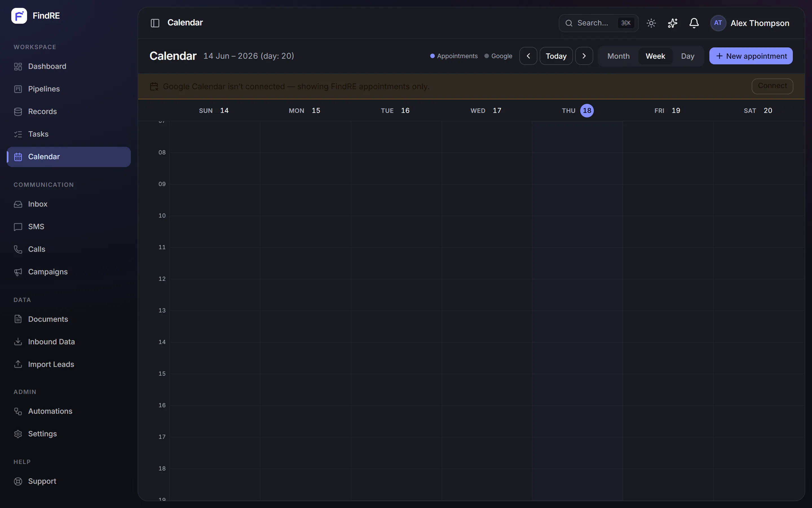The width and height of the screenshot is (812, 508).
Task: Click the Import Leads upload icon
Action: coord(18,364)
